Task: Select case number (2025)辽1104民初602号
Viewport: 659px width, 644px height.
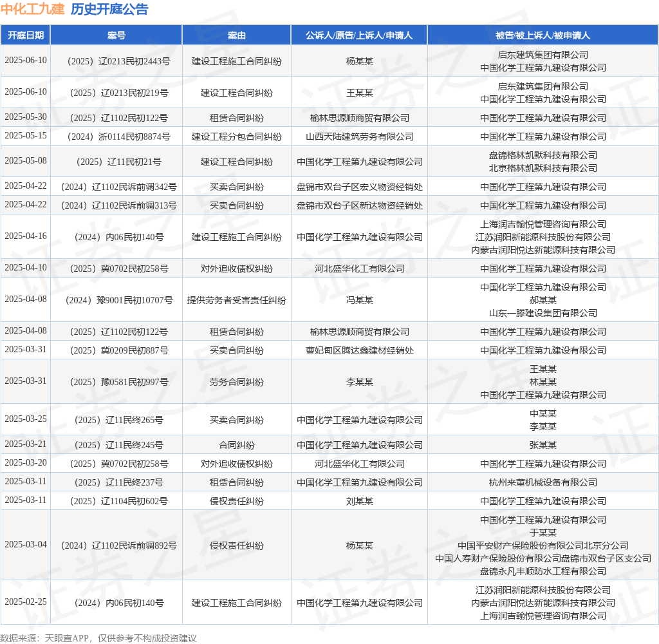Action: tap(119, 502)
